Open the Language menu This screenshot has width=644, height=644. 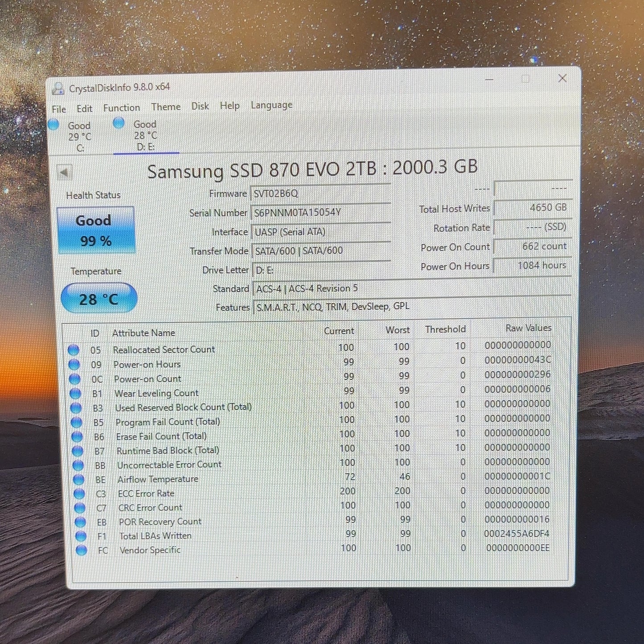coord(271,105)
